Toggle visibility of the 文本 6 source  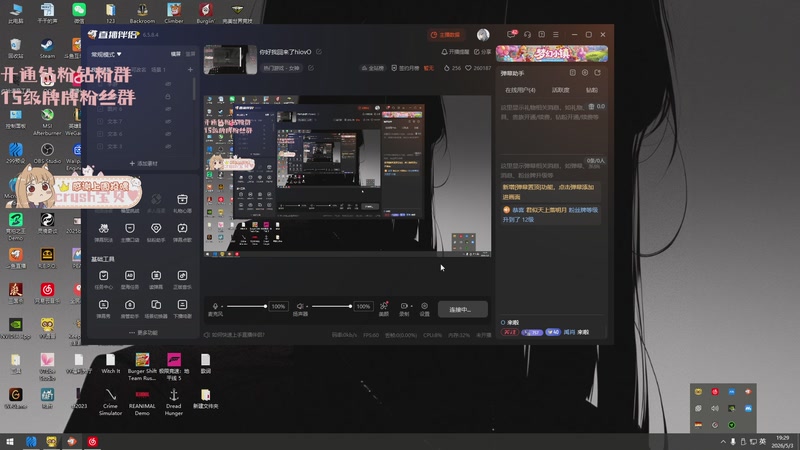click(168, 134)
